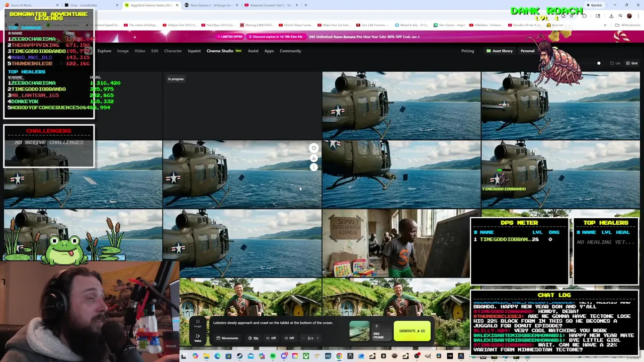Change the 10s duration setting
The height and width of the screenshot is (362, 644).
pos(253,338)
